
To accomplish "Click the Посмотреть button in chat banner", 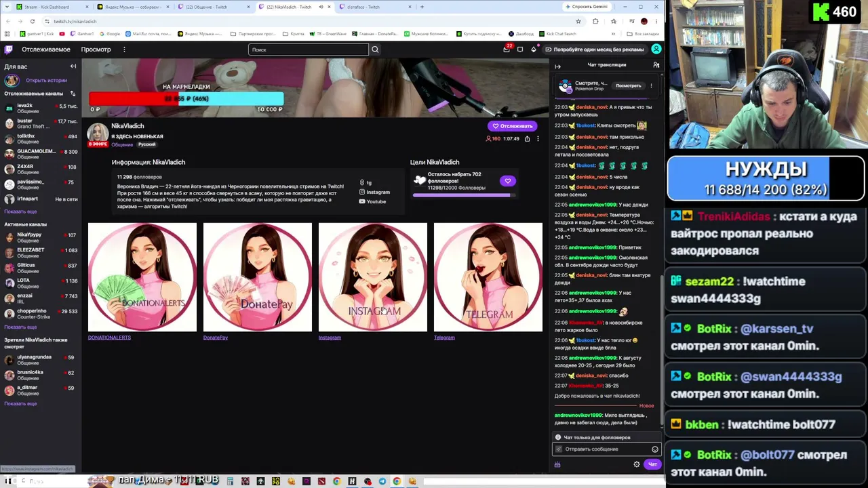I will click(629, 86).
